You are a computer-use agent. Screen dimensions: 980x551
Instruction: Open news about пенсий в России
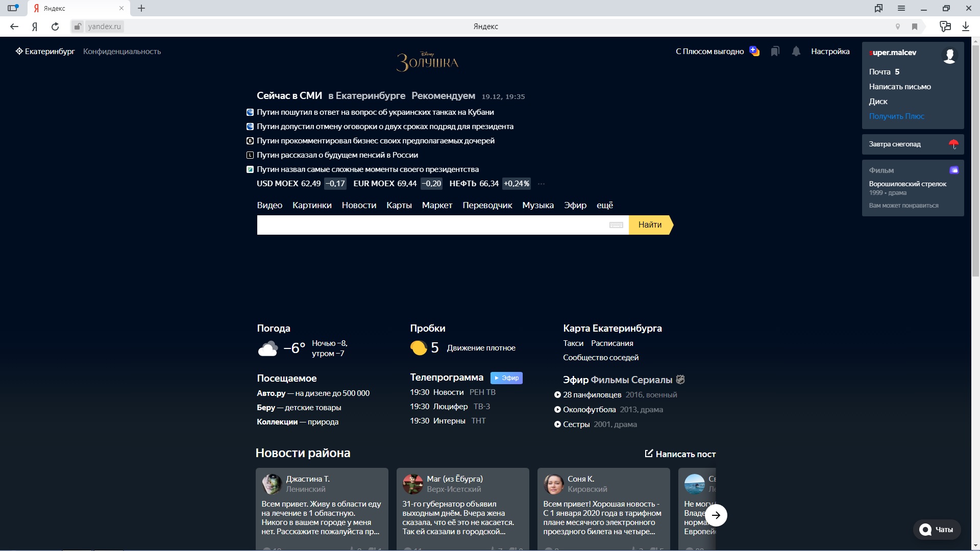point(337,155)
